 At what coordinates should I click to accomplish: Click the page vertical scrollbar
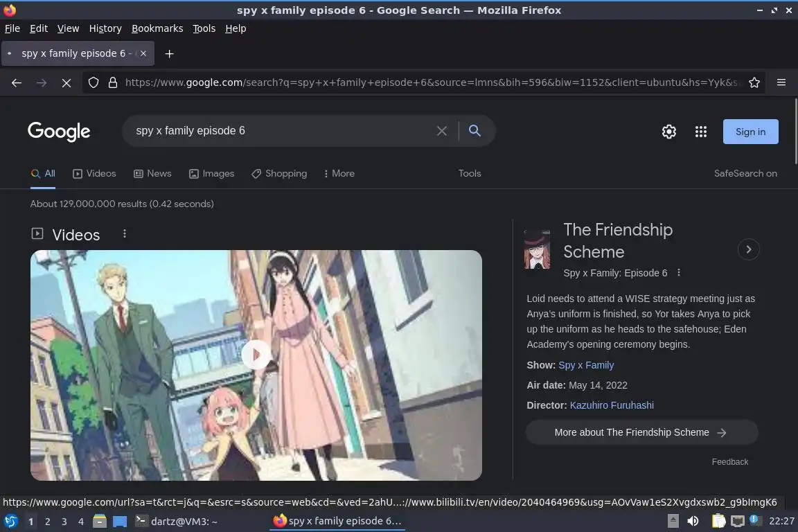[x=795, y=132]
